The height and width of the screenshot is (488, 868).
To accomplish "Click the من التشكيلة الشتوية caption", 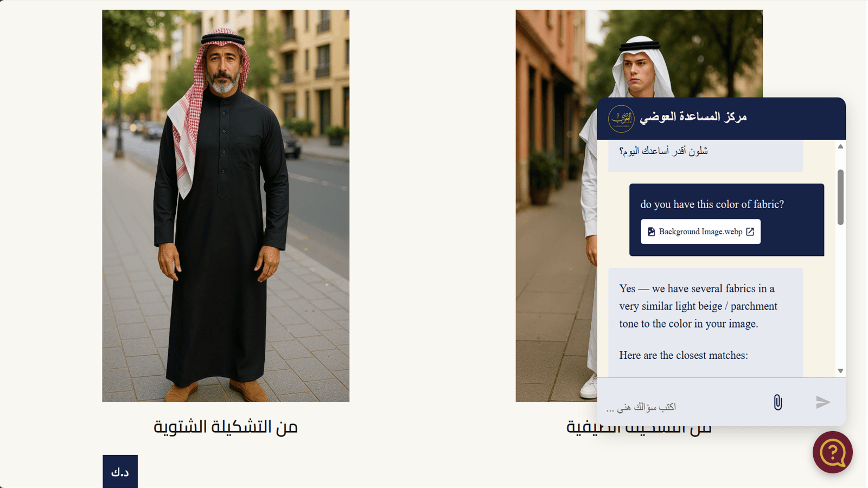I will 226,427.
